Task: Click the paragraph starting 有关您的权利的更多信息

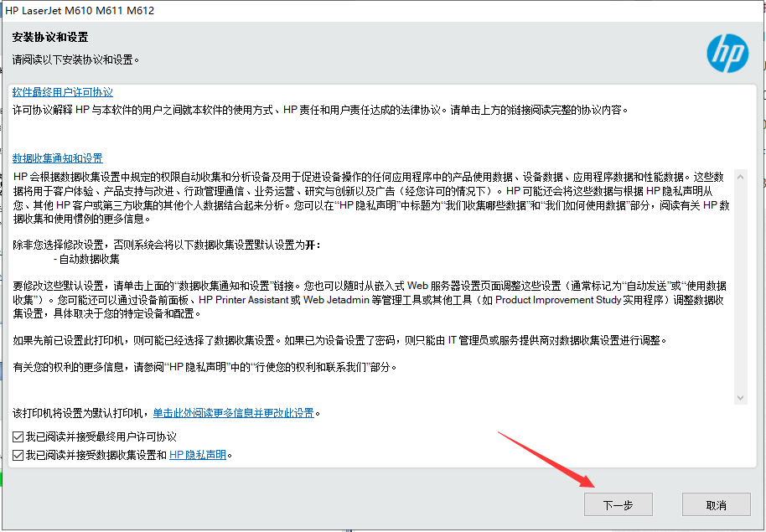Action: 205,366
